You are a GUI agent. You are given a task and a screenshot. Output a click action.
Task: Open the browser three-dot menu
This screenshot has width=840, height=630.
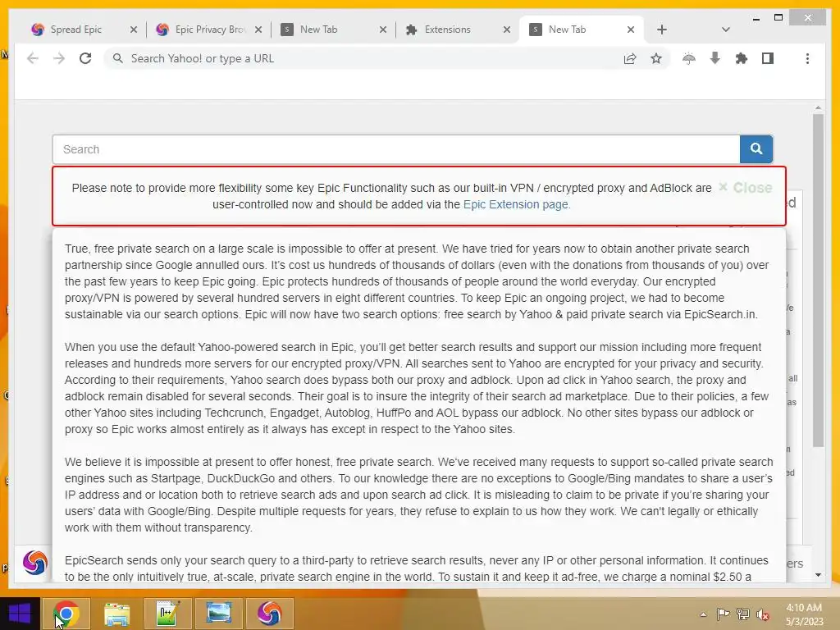tap(807, 58)
